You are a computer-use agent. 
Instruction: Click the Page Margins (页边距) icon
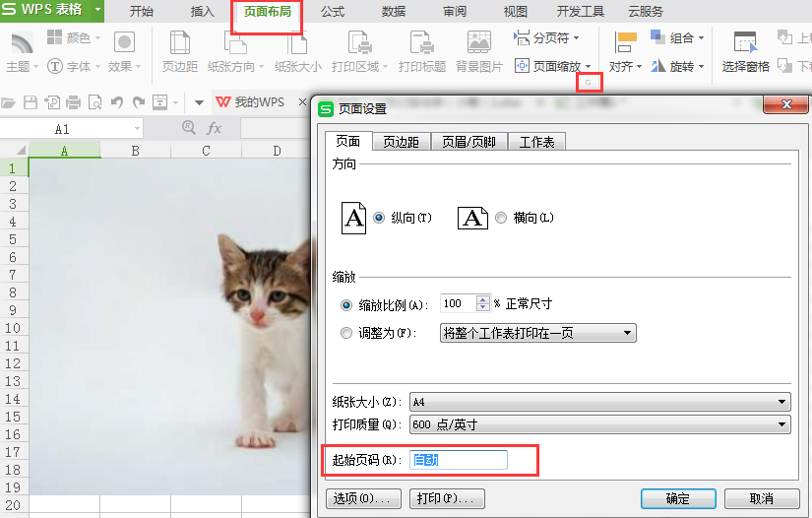[x=179, y=45]
